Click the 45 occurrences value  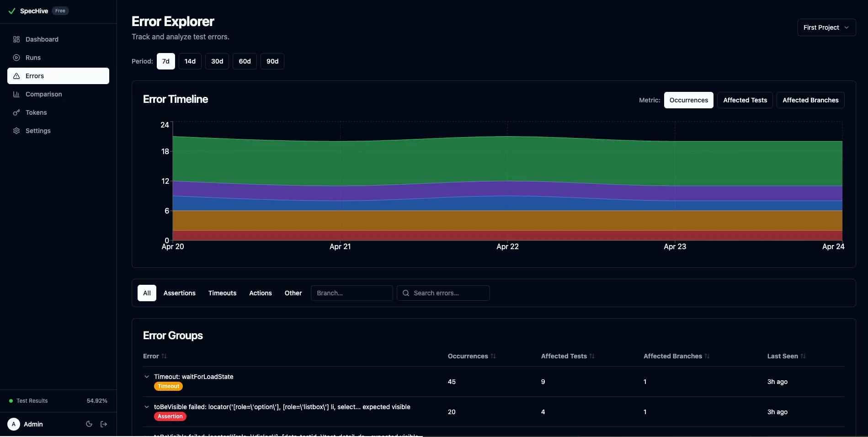(452, 382)
